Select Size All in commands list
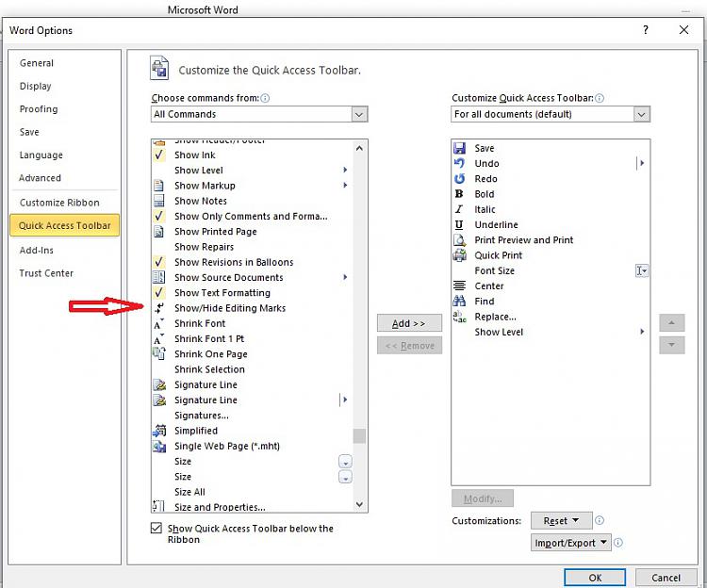The image size is (707, 588). point(252,492)
